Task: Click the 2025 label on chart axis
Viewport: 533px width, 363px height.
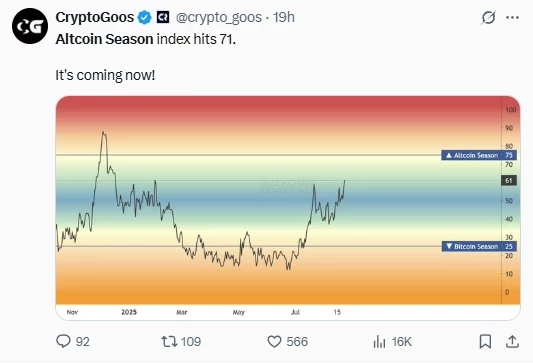Action: [x=129, y=312]
